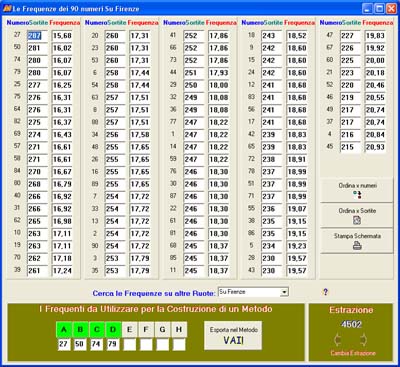Click Frequenza value 17,58
This screenshot has height=367, width=400.
click(140, 135)
